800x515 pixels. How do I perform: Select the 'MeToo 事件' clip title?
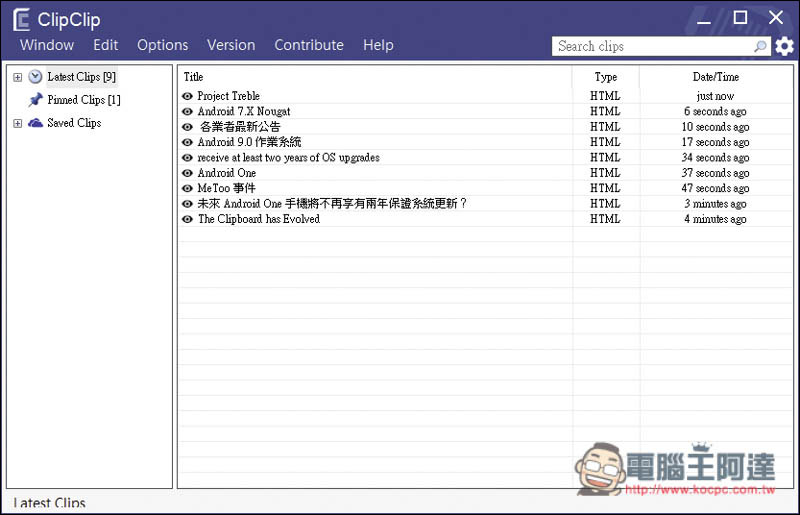[227, 188]
